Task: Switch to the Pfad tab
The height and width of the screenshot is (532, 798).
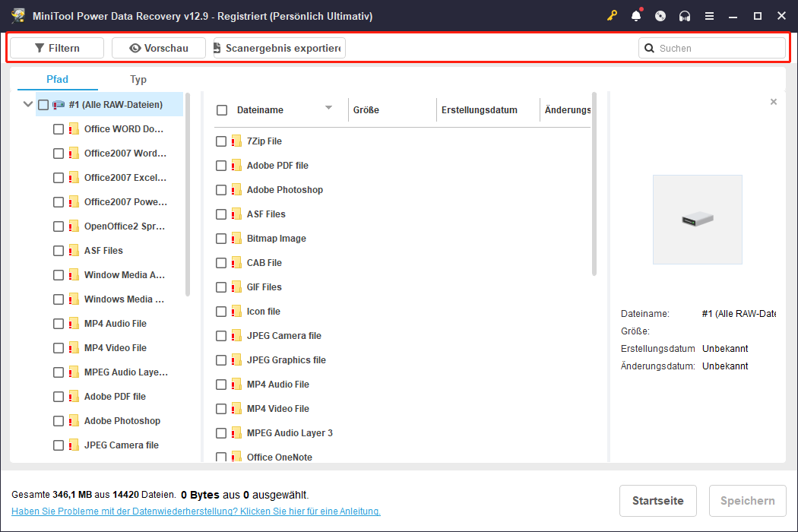Action: 57,79
